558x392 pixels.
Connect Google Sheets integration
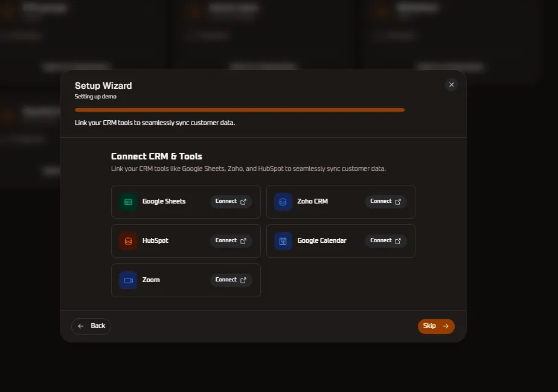[231, 202]
